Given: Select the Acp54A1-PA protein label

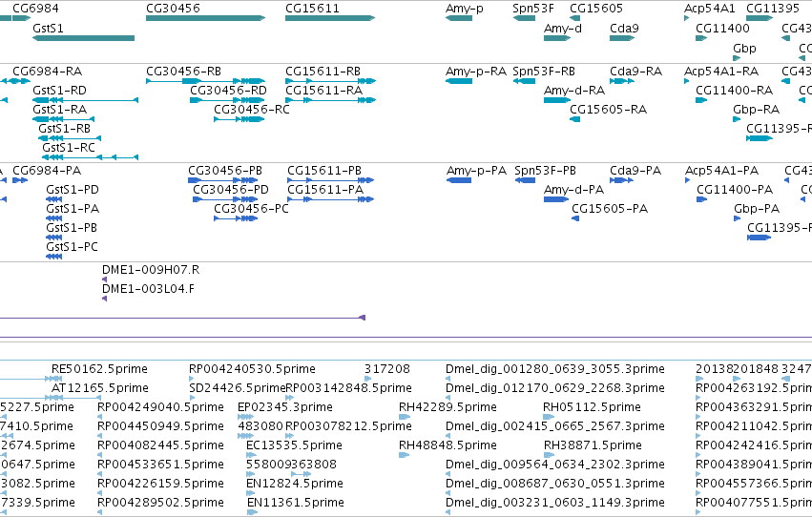Looking at the screenshot, I should (x=722, y=171).
